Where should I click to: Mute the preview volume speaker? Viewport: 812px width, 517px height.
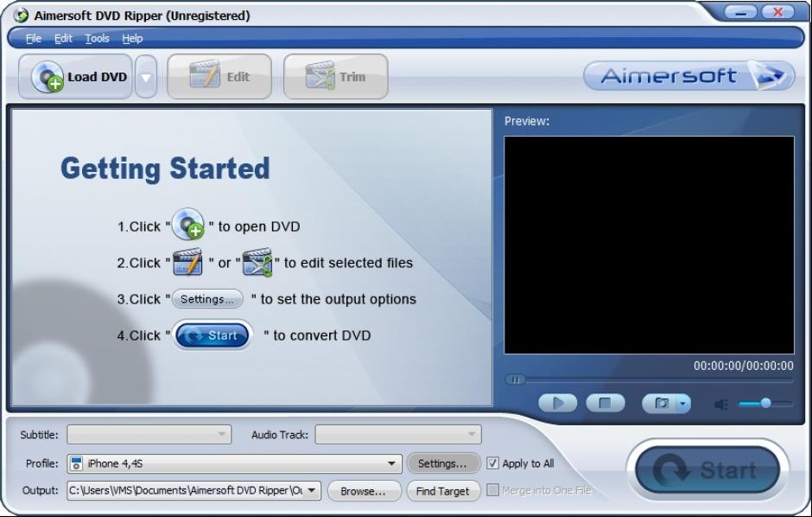(x=721, y=403)
